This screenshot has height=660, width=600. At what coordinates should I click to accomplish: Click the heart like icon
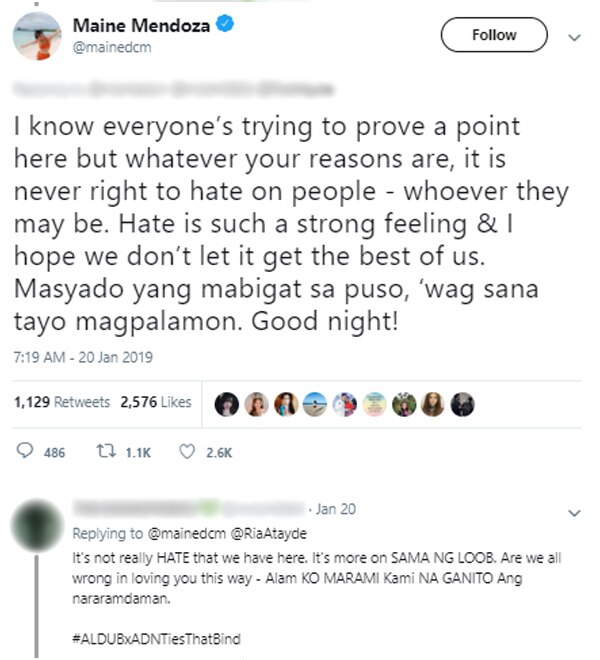tap(187, 452)
